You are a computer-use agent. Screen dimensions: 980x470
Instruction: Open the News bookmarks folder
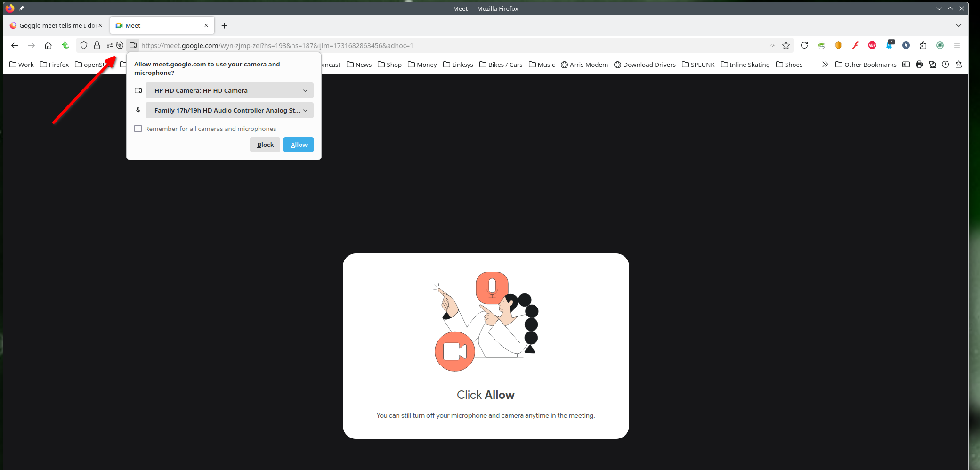point(359,65)
